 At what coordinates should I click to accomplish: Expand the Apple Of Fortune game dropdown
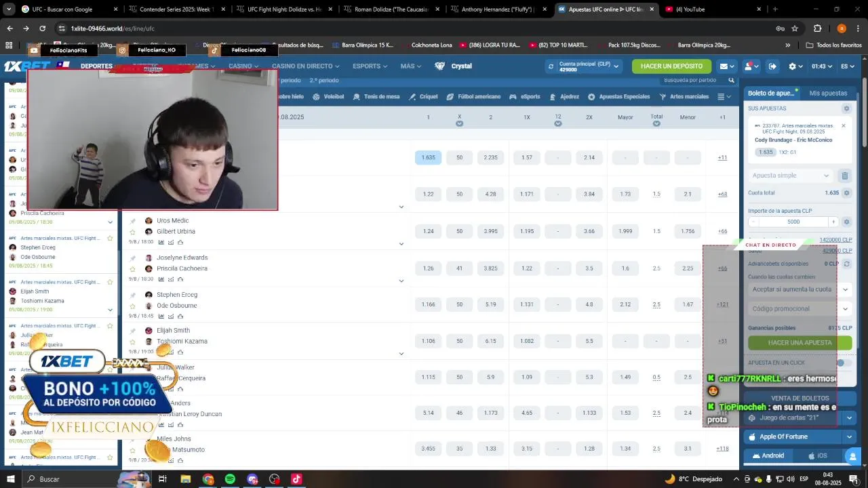849,437
